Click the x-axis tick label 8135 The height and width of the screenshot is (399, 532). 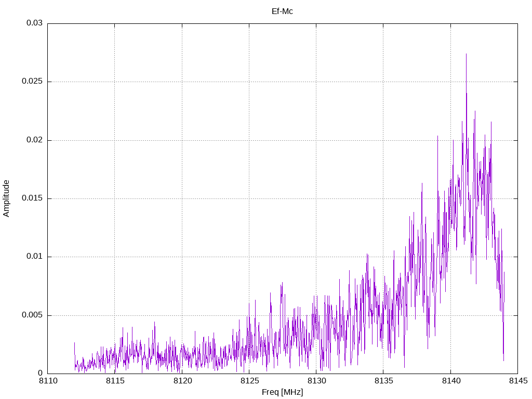pyautogui.click(x=384, y=381)
